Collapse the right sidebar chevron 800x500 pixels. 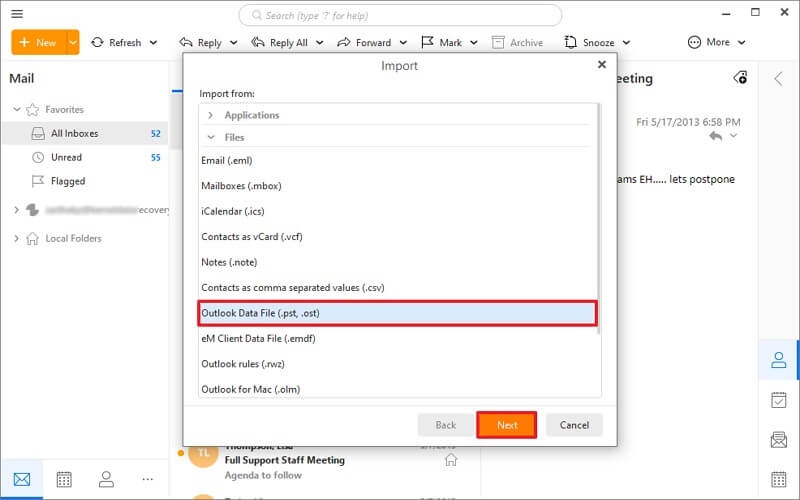point(778,79)
